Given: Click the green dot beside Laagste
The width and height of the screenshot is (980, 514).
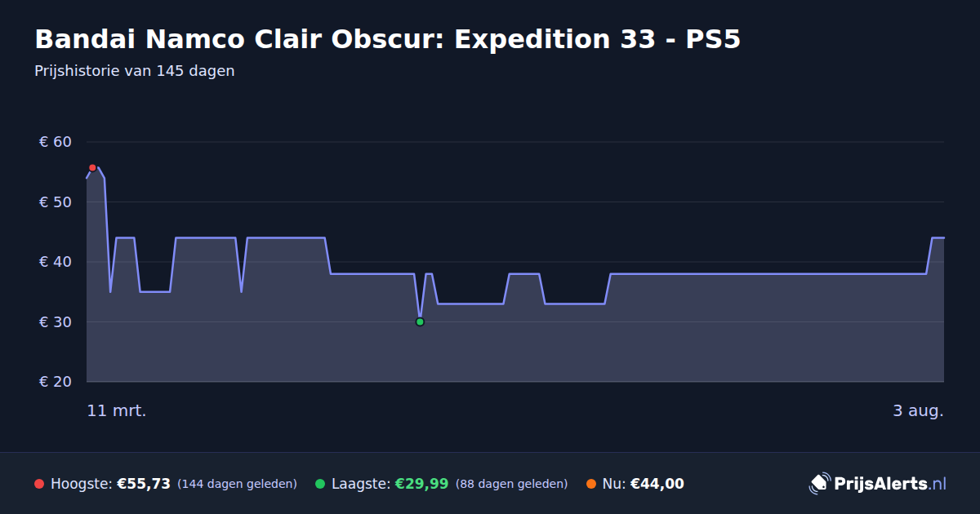Looking at the screenshot, I should point(320,484).
